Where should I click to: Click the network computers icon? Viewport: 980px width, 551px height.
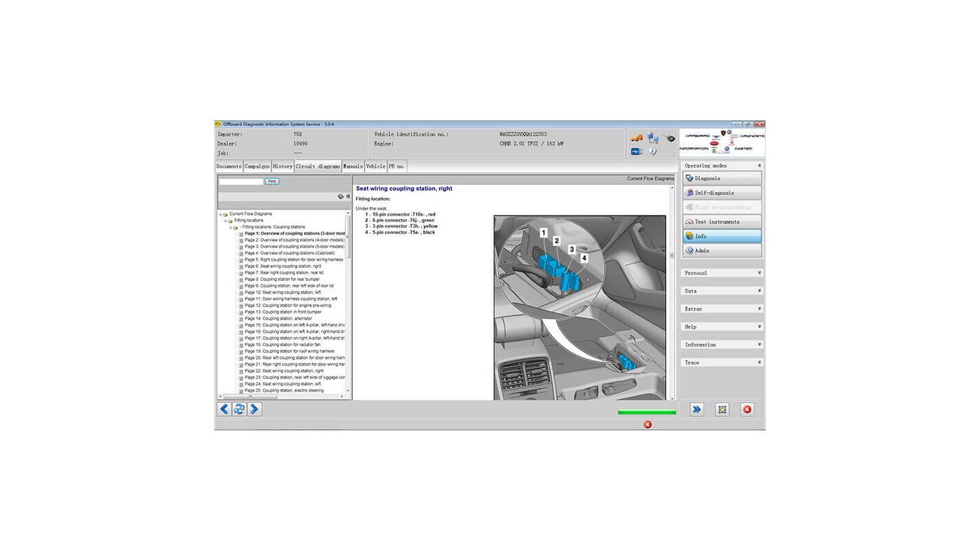tap(653, 138)
